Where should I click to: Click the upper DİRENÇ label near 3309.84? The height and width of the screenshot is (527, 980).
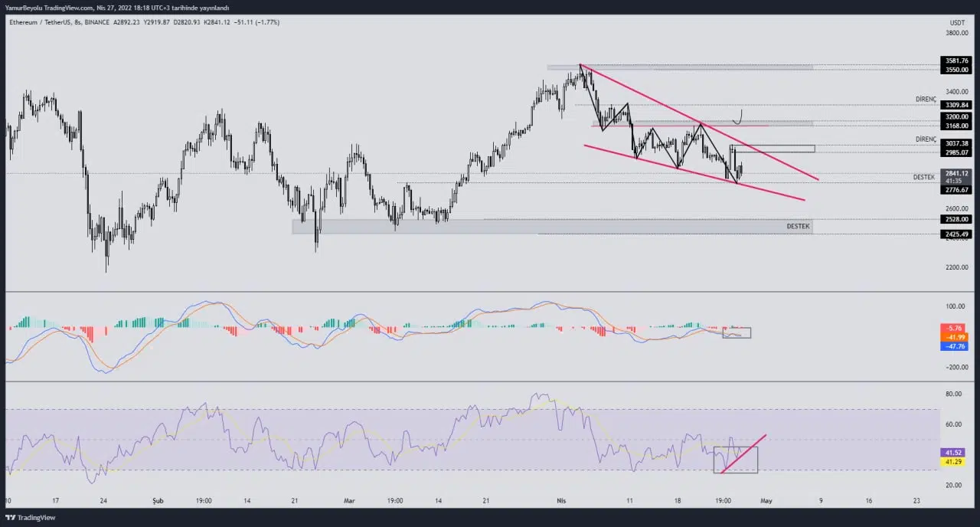(926, 100)
